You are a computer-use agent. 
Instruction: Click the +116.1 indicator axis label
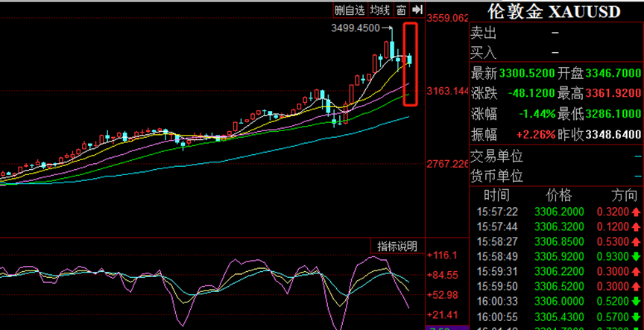click(441, 256)
